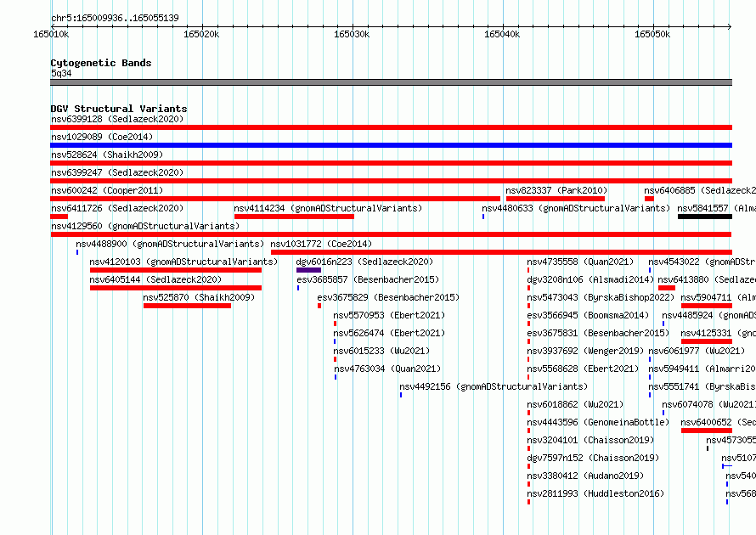756x535 pixels.
Task: Click the 165030k ruler tick label
Action: (352, 34)
